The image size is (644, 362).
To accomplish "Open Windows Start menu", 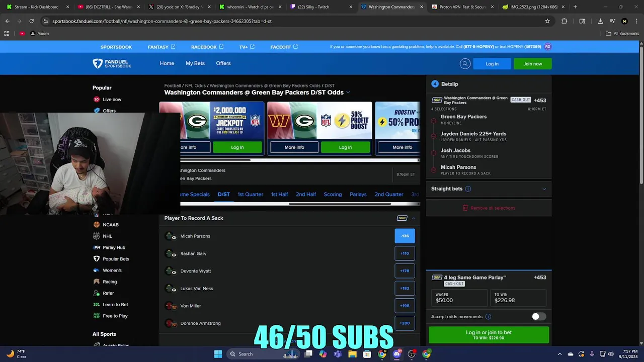I will pyautogui.click(x=218, y=354).
